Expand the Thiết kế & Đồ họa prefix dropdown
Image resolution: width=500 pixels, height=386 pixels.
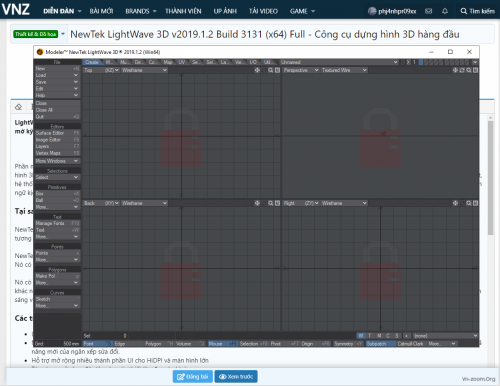[x=63, y=34]
